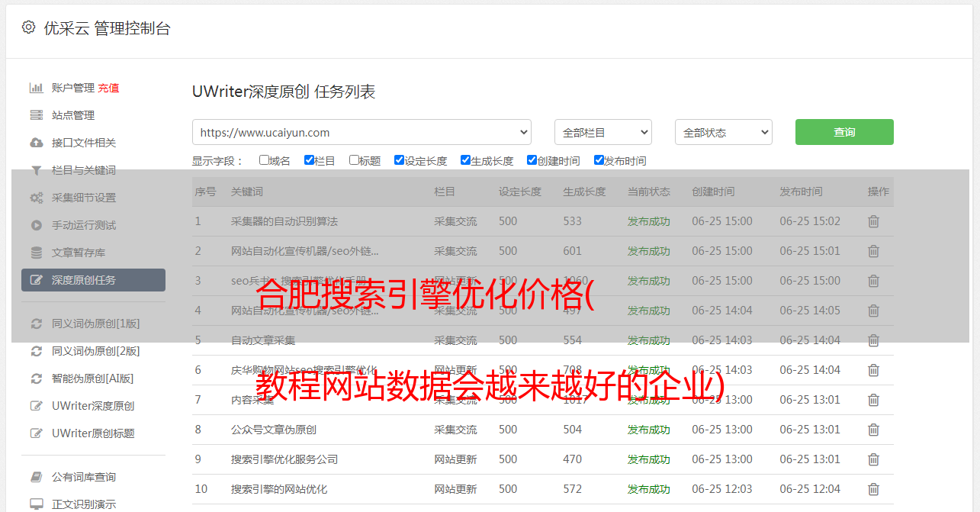Click publish time 06-25 15:02 in row 1
This screenshot has width=980, height=512.
[x=810, y=221]
